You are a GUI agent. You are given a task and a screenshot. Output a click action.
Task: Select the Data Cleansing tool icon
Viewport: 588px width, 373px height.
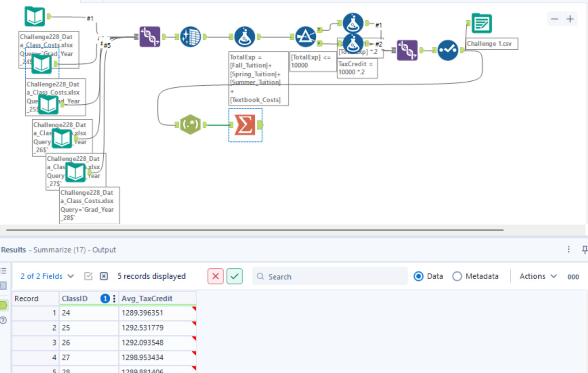pos(190,37)
